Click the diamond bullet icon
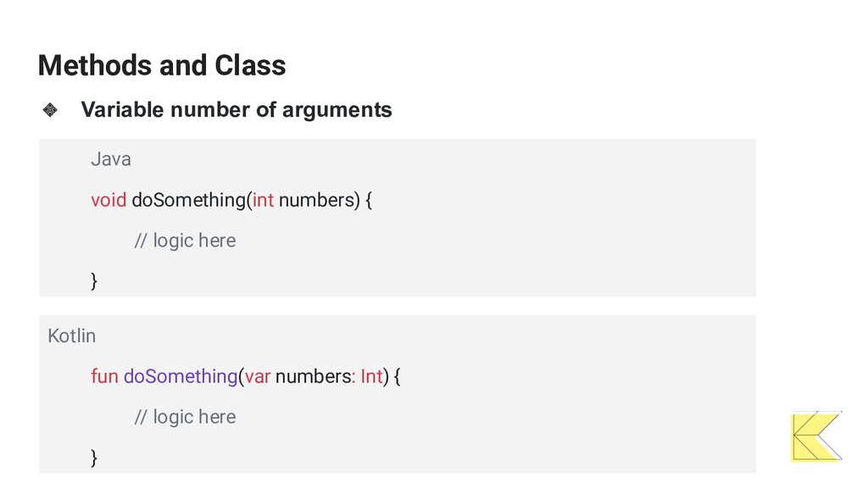The height and width of the screenshot is (488, 868). click(x=50, y=109)
